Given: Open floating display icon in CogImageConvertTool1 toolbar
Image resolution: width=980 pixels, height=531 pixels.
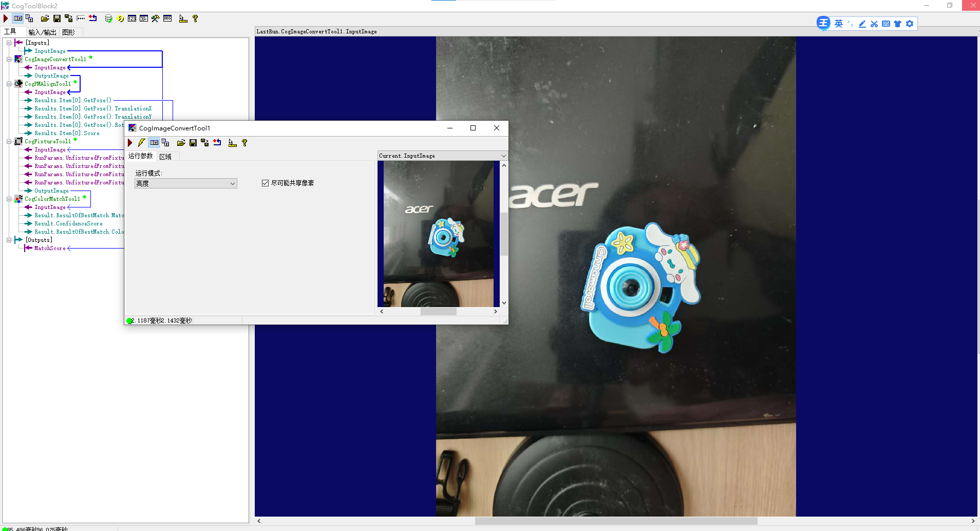Looking at the screenshot, I should point(165,143).
